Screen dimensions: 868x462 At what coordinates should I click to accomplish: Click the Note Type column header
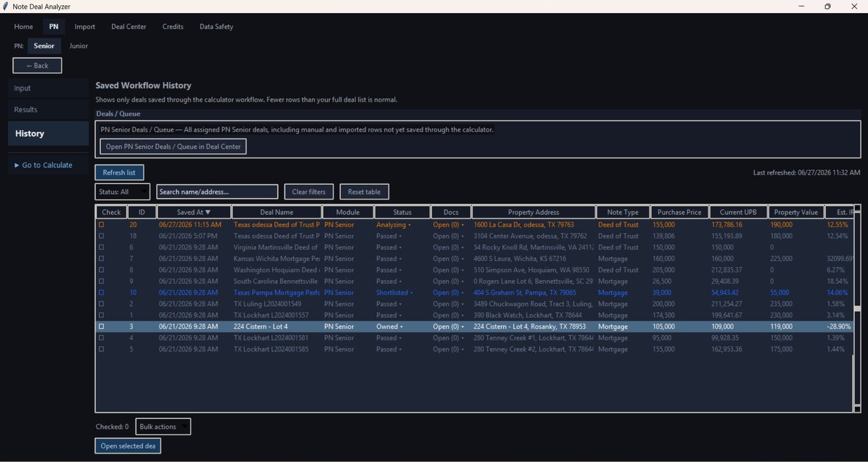coord(622,212)
